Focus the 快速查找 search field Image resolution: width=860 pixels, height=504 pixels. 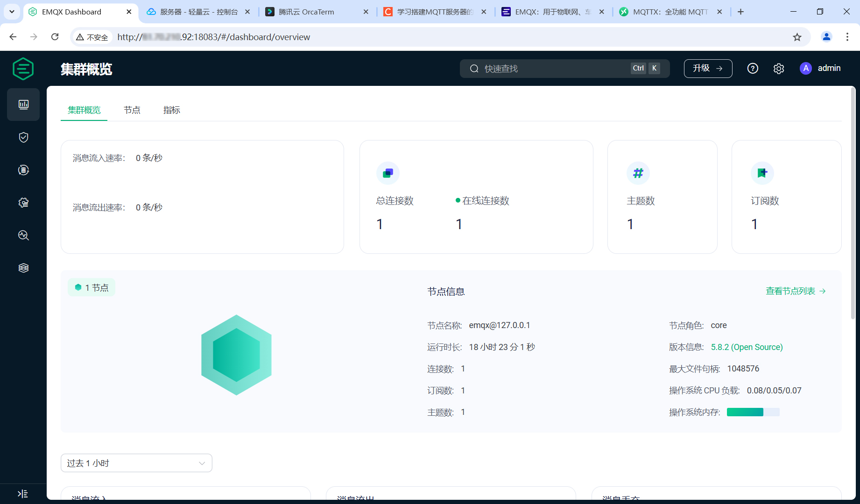[565, 69]
